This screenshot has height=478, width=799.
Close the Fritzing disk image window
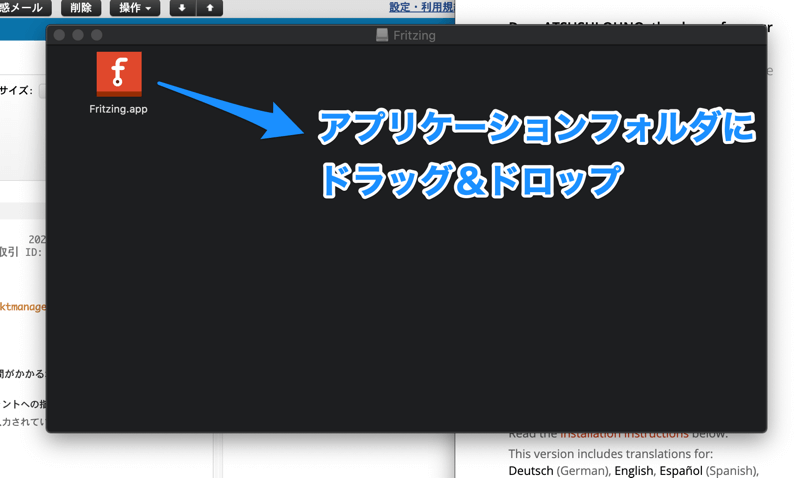[59, 35]
